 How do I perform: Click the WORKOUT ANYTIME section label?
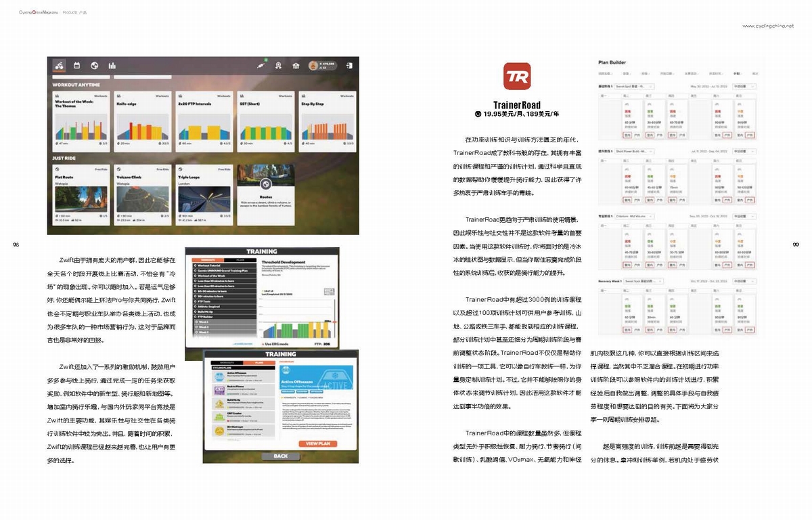(x=76, y=85)
